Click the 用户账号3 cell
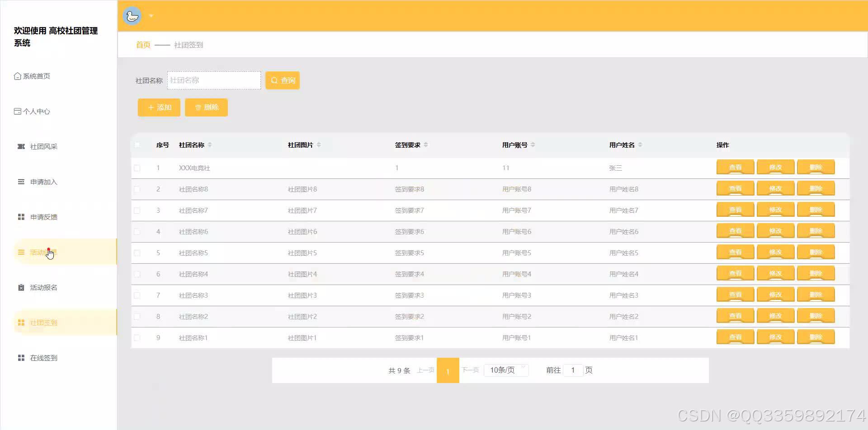The width and height of the screenshot is (868, 430). 517,295
